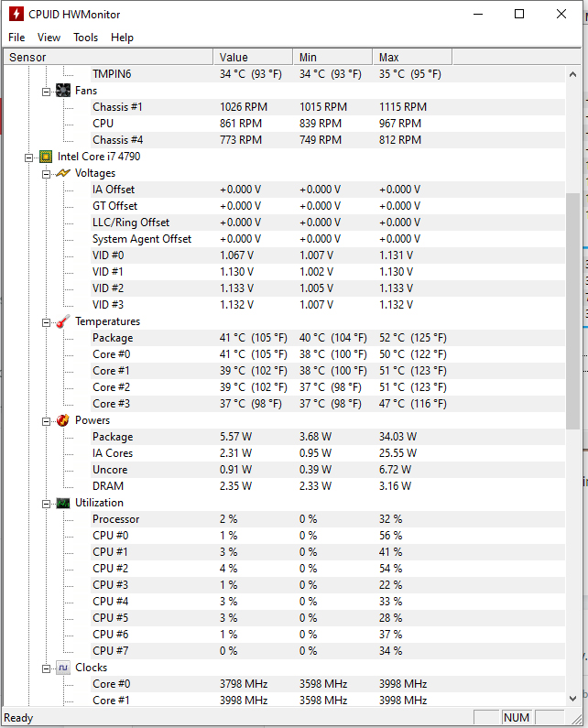Screen dimensions: 588x728
Task: Collapse the Intel Core i7 4790 node
Action: 28,158
